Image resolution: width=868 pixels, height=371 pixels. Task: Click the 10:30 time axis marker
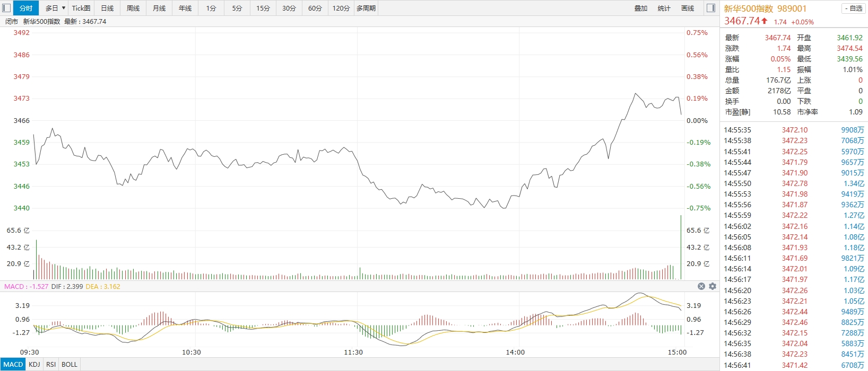point(192,352)
